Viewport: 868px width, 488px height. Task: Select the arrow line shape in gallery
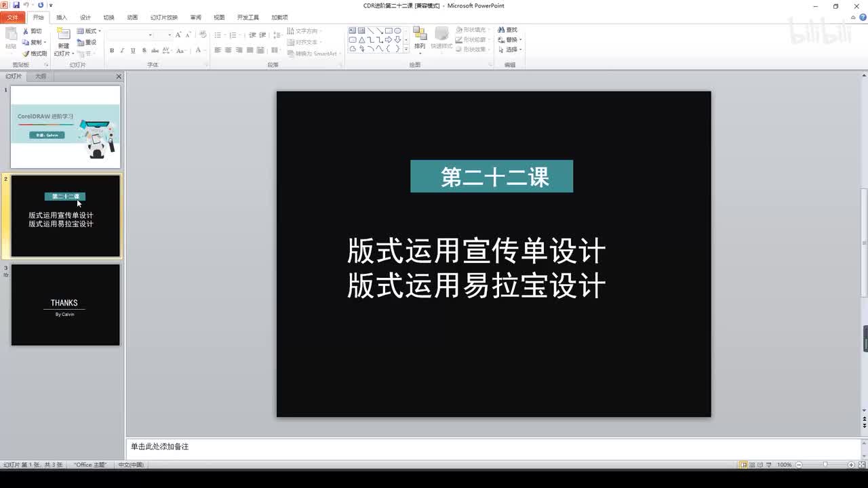tap(379, 30)
